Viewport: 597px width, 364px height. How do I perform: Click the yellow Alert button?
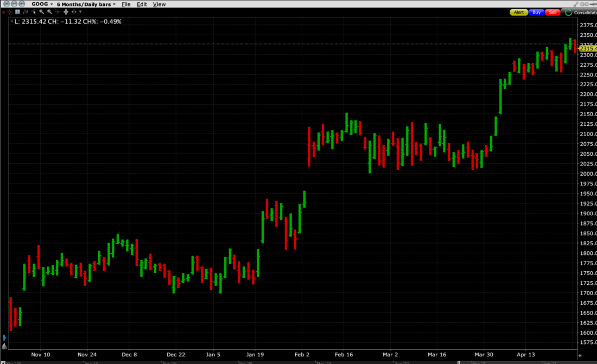[519, 12]
